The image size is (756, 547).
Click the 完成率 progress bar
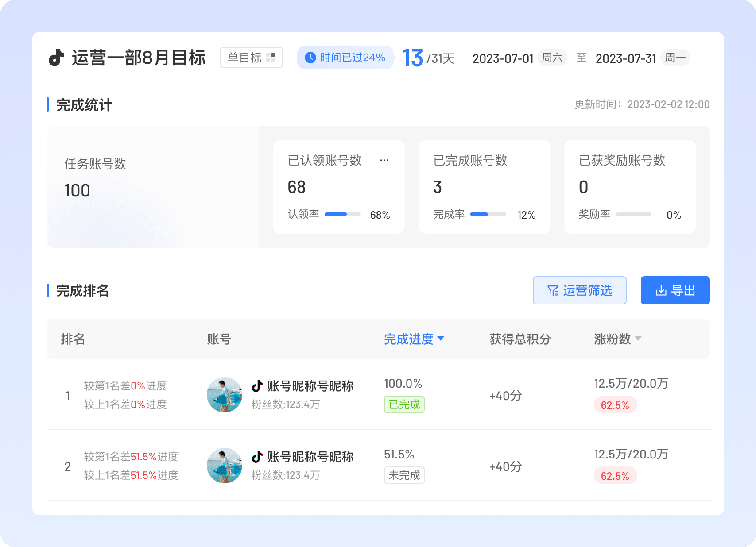(x=488, y=214)
